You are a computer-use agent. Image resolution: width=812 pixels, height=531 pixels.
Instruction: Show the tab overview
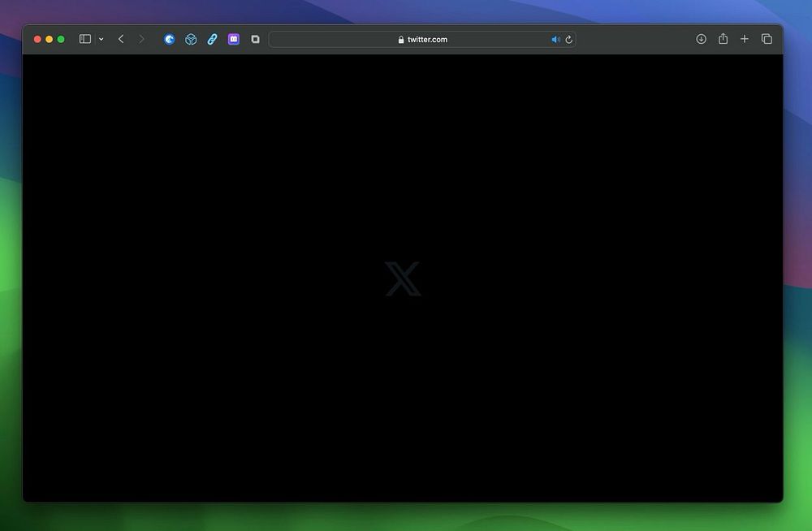pos(767,39)
